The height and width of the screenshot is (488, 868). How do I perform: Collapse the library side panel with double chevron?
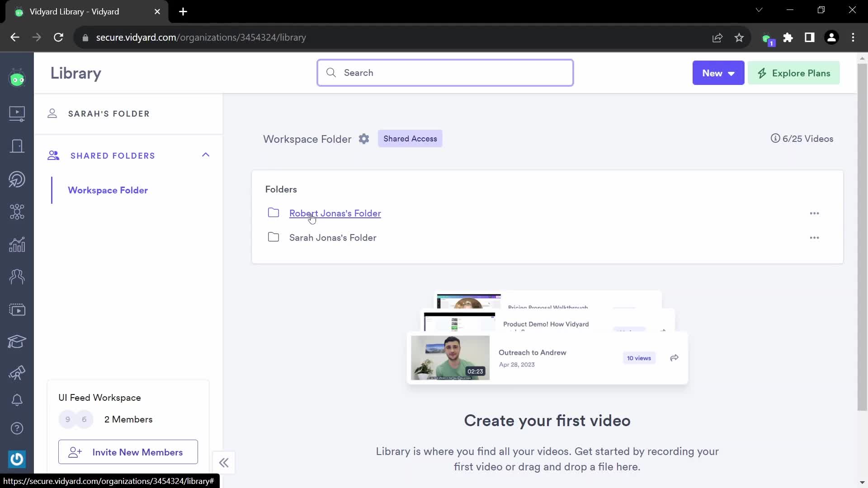pyautogui.click(x=224, y=463)
